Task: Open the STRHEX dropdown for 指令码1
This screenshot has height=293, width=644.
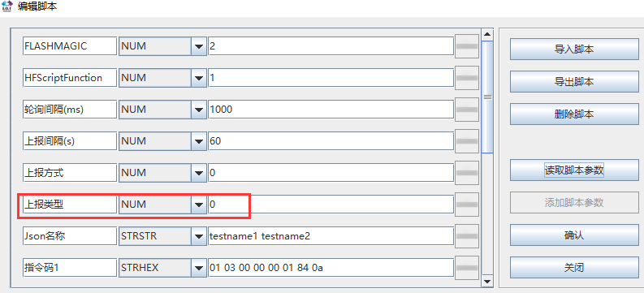Action: (199, 268)
